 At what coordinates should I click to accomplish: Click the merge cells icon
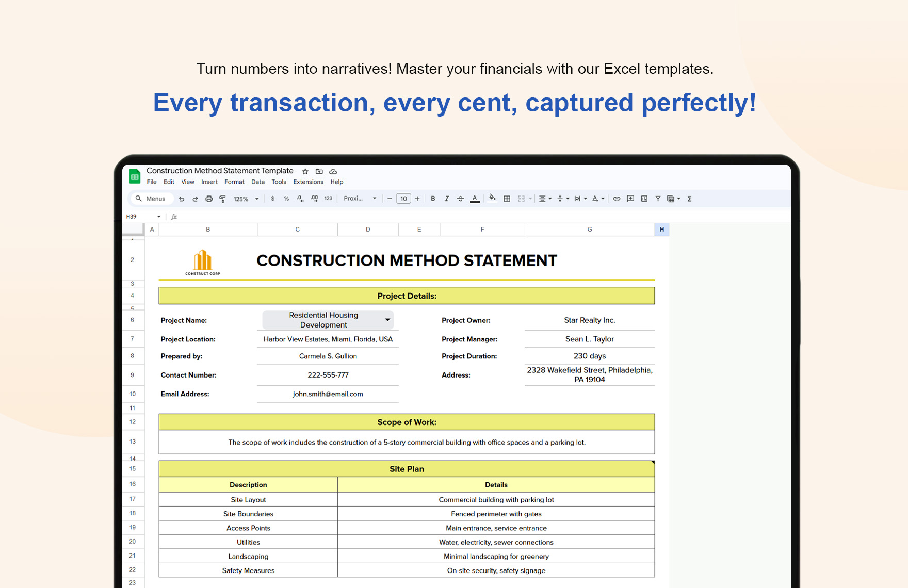tap(522, 199)
